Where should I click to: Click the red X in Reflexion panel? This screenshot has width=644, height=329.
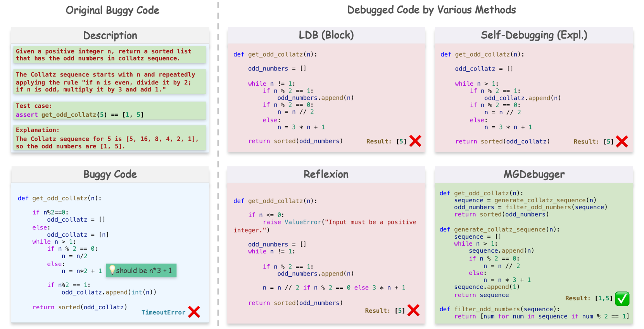pyautogui.click(x=413, y=310)
